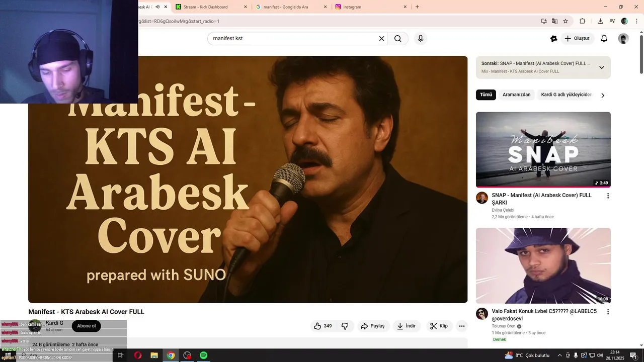Open the clock showing 23:14
The image size is (644, 362).
tap(615, 355)
